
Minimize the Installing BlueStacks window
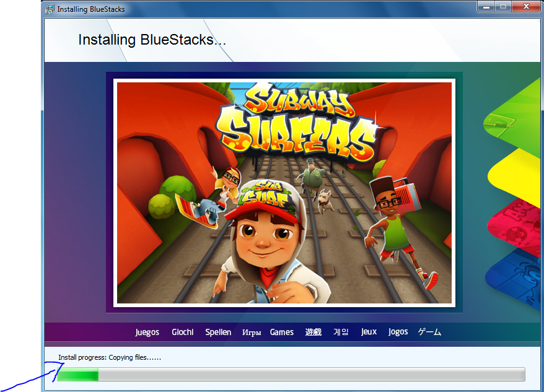(486, 7)
